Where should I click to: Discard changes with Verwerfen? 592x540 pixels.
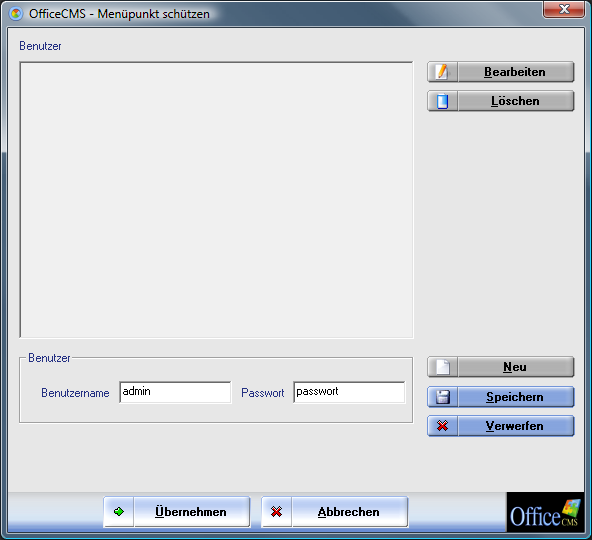pos(501,426)
